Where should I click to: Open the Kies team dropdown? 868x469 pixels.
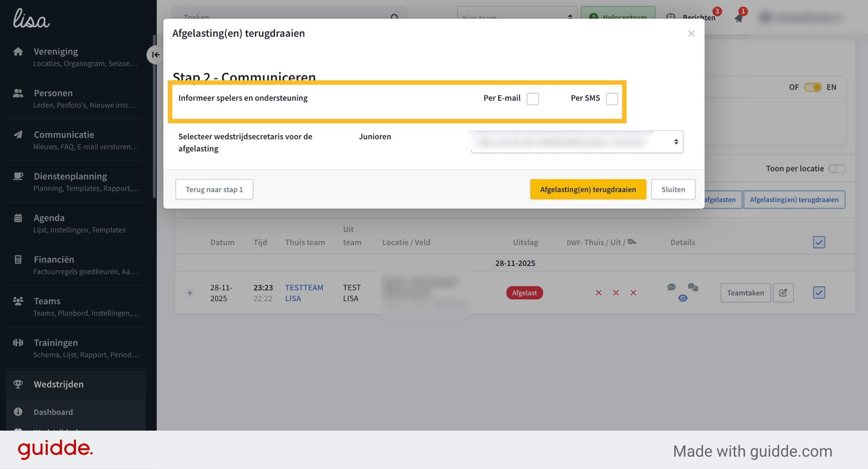pyautogui.click(x=517, y=13)
